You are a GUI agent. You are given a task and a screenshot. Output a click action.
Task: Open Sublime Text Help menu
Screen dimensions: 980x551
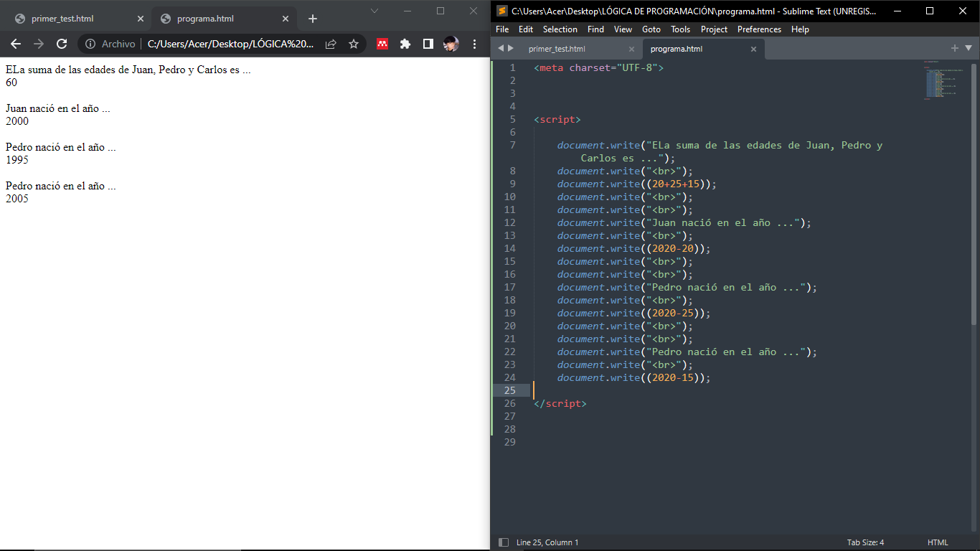800,29
